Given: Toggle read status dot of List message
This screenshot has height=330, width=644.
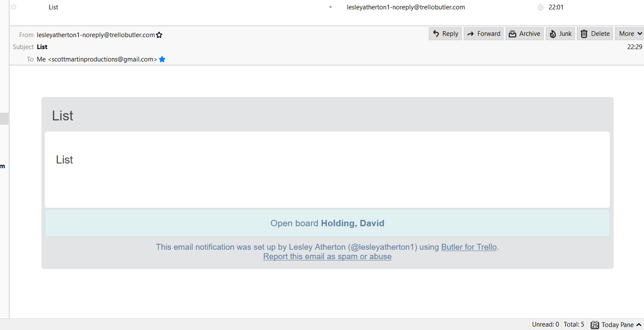Looking at the screenshot, I should [x=331, y=7].
